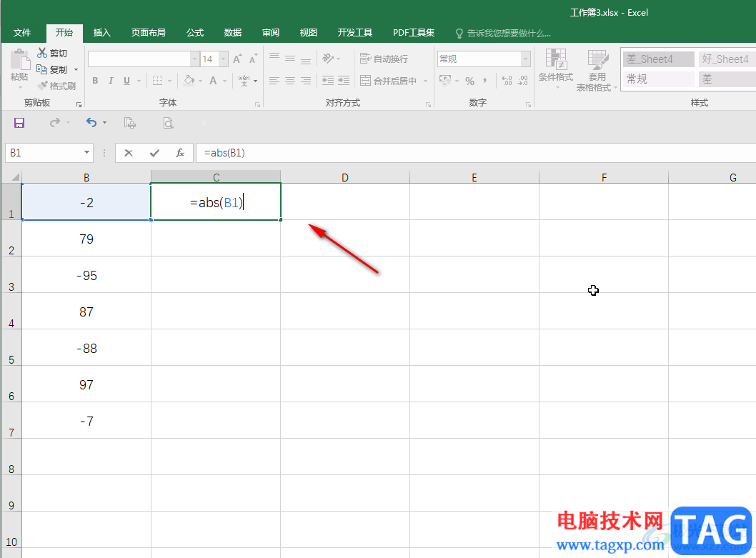Expand the Name Box dropdown arrow
The height and width of the screenshot is (558, 756).
click(86, 152)
